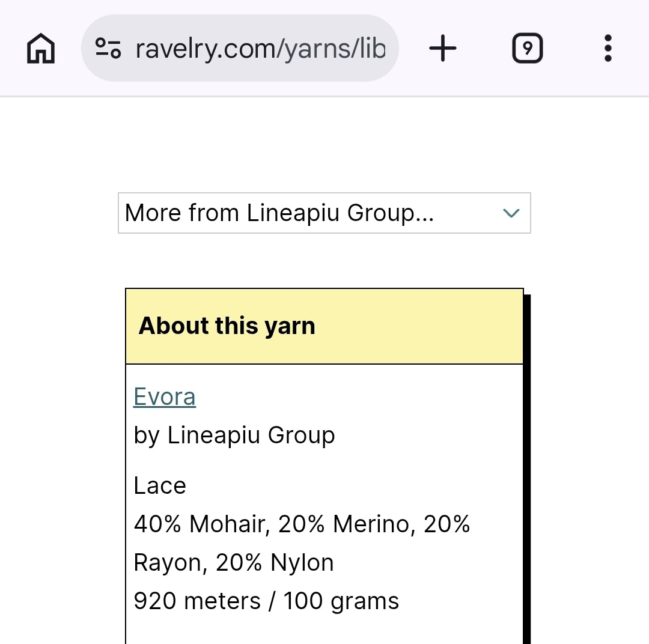Click the black shadow edge of the yarn box
The width and height of the screenshot is (649, 644).
(527, 469)
